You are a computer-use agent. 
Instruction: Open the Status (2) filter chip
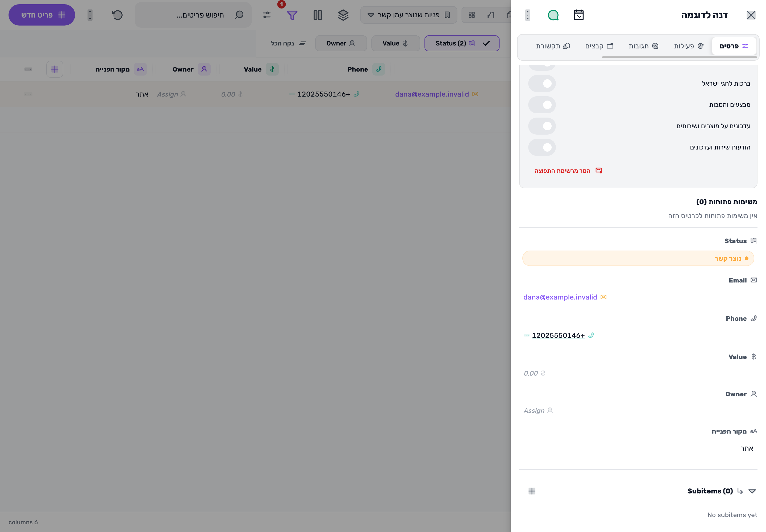(462, 43)
